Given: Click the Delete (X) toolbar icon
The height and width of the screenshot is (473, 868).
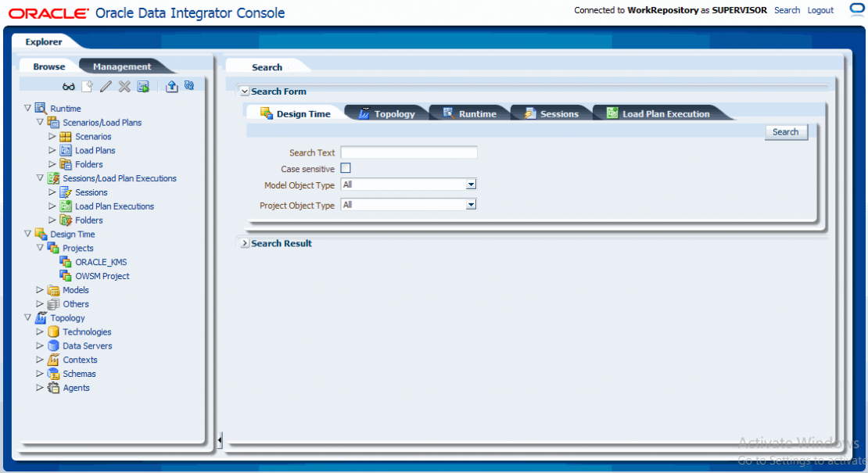Looking at the screenshot, I should pyautogui.click(x=124, y=84).
